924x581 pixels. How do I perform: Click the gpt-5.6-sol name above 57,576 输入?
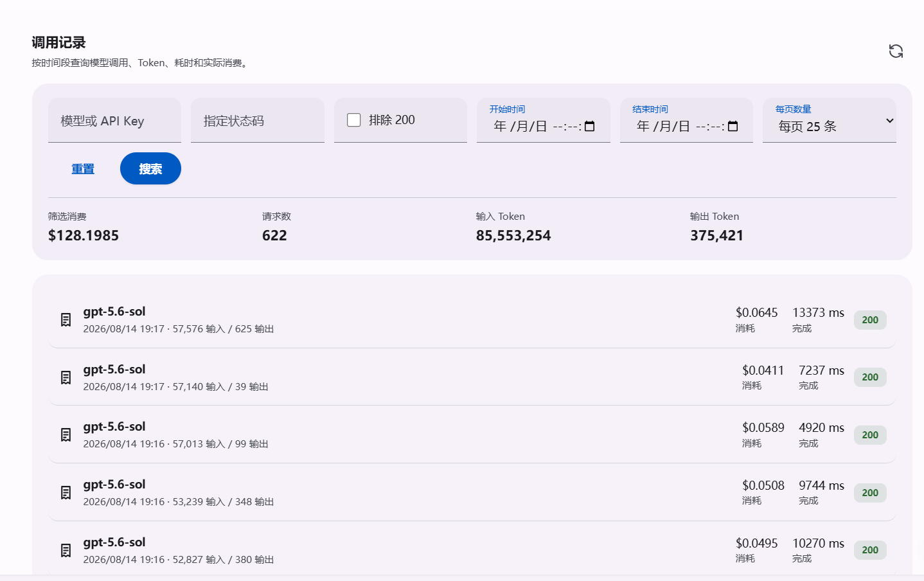tap(114, 312)
